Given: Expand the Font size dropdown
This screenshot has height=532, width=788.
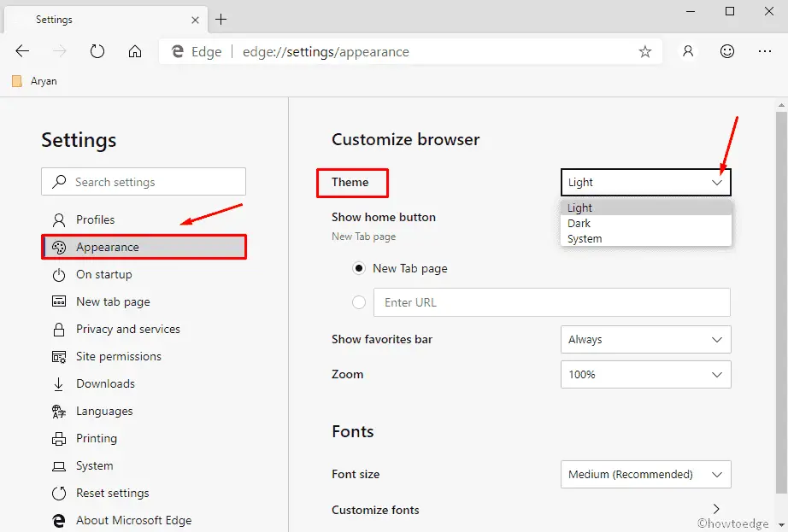Looking at the screenshot, I should (x=645, y=474).
